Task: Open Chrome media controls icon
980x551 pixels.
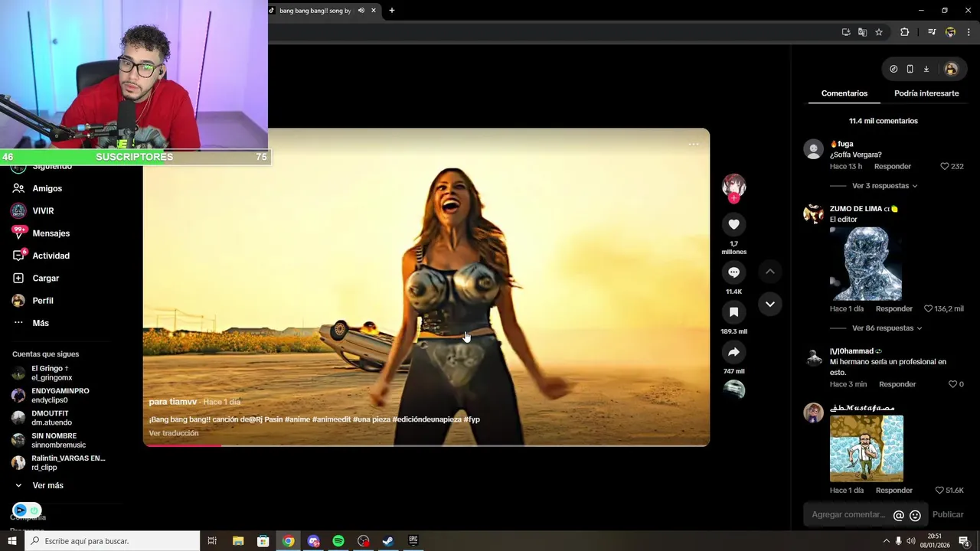Action: click(x=932, y=32)
